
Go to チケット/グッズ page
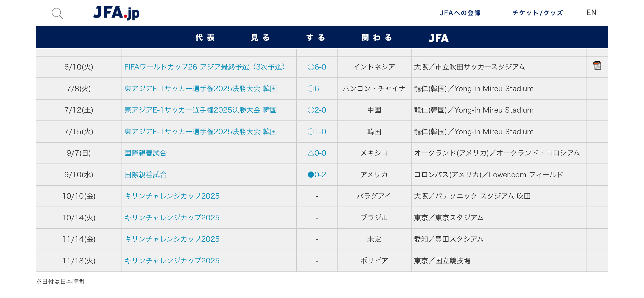click(537, 13)
